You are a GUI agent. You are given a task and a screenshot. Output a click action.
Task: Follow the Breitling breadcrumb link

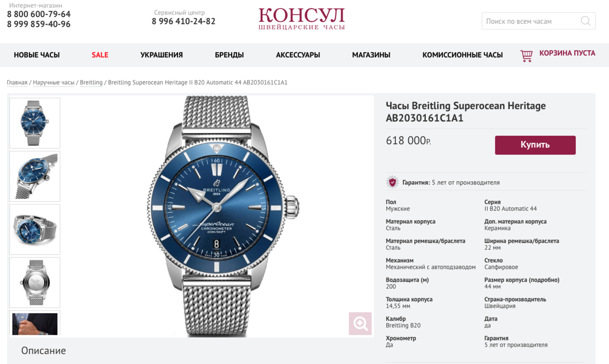(x=91, y=82)
